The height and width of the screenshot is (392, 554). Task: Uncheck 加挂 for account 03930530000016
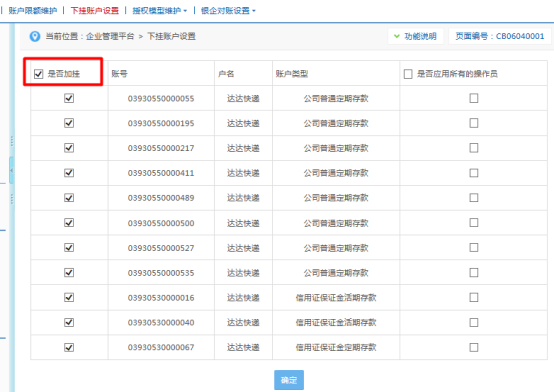tap(69, 297)
